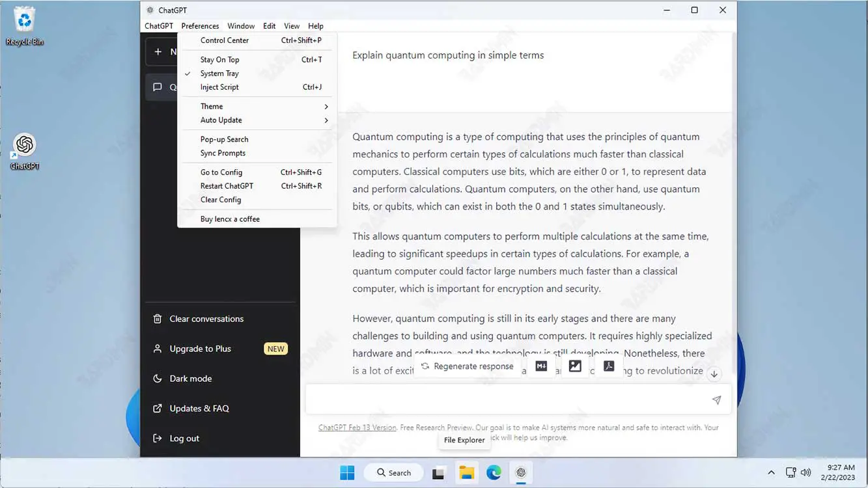Toggle Stay On Top in Preferences
Image resolution: width=868 pixels, height=488 pixels.
click(257, 60)
